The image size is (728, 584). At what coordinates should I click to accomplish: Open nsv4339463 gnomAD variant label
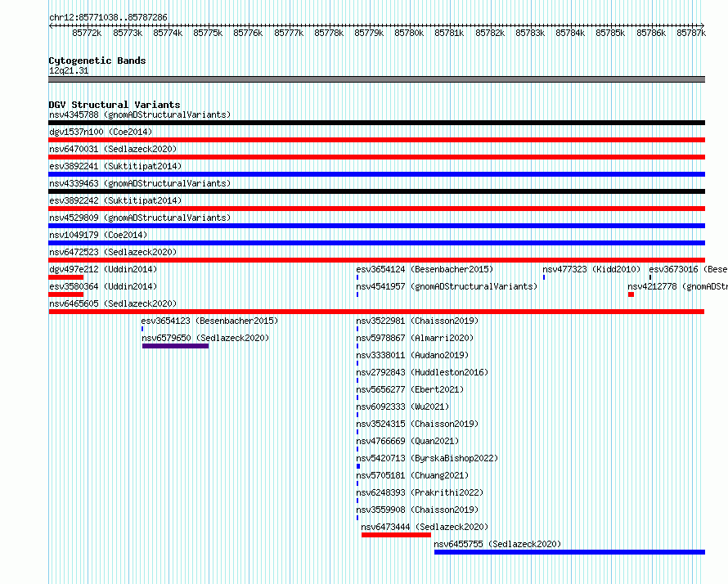point(140,183)
